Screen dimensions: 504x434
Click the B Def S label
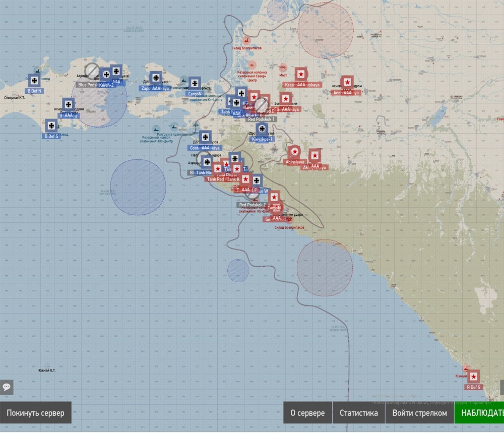(51, 136)
